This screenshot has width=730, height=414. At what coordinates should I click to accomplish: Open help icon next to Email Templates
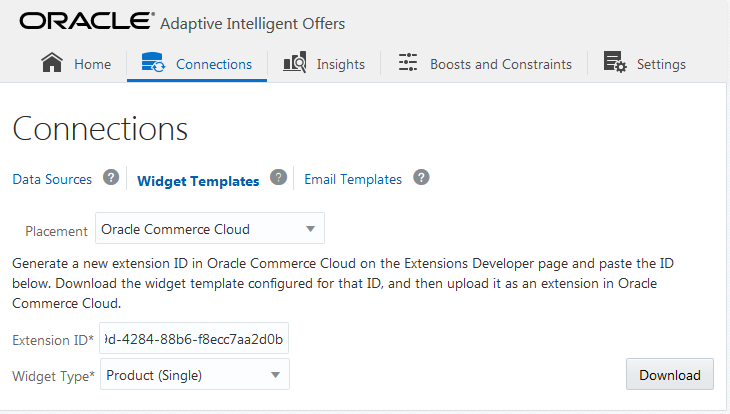point(421,177)
